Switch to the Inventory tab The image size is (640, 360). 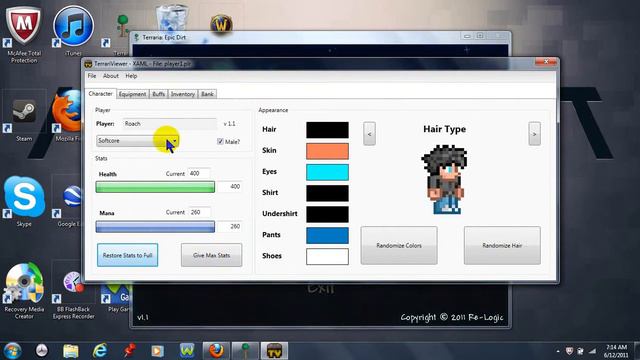pyautogui.click(x=182, y=94)
